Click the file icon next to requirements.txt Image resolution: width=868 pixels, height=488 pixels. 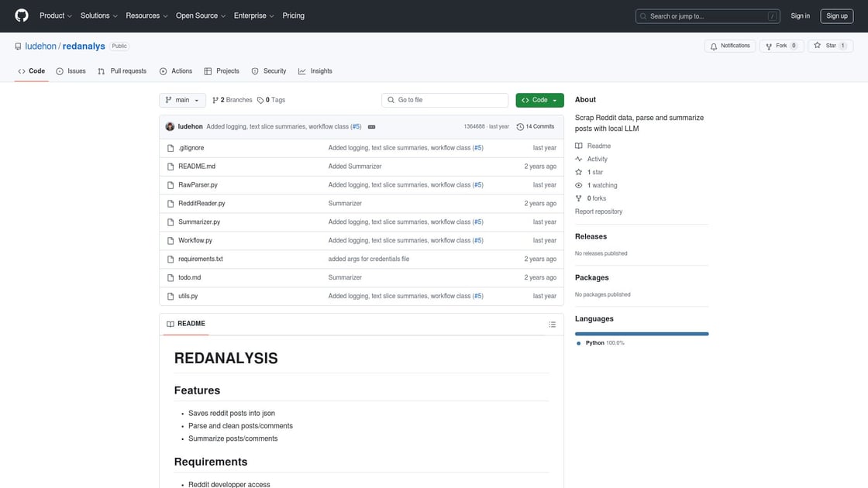(170, 259)
